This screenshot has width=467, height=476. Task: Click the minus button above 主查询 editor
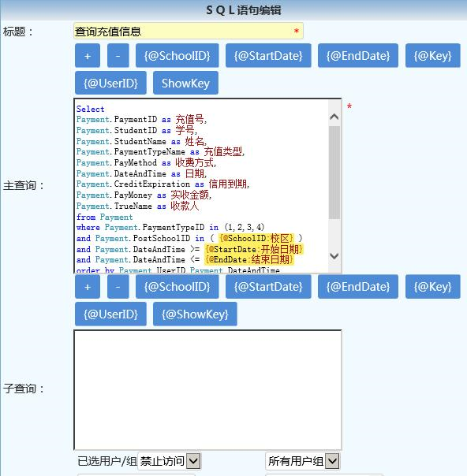coord(118,55)
